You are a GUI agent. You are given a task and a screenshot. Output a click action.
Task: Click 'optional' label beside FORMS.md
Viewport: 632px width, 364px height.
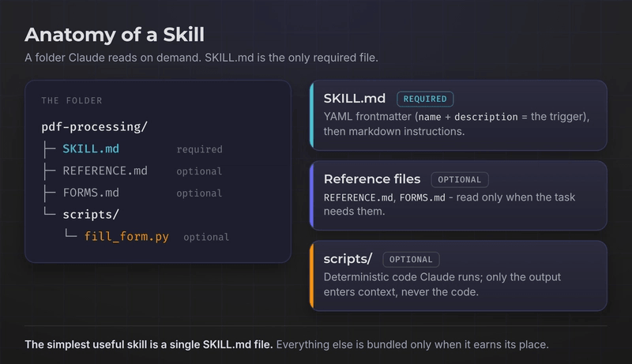coord(199,193)
